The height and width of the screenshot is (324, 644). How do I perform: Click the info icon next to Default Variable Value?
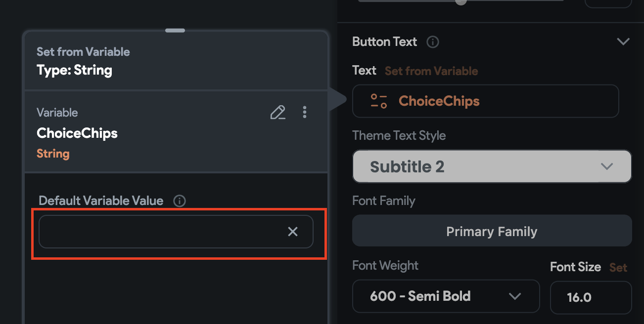(x=179, y=201)
